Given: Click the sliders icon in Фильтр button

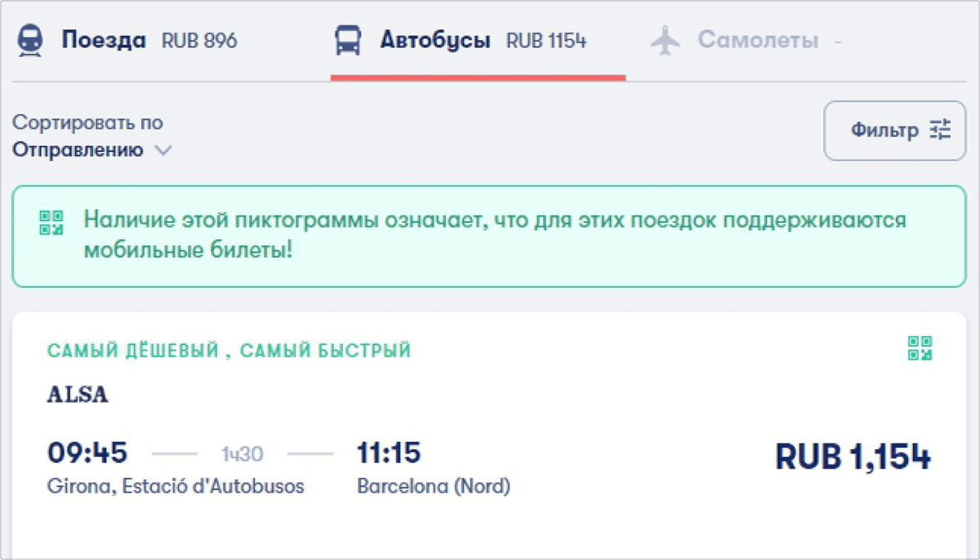Looking at the screenshot, I should point(941,130).
